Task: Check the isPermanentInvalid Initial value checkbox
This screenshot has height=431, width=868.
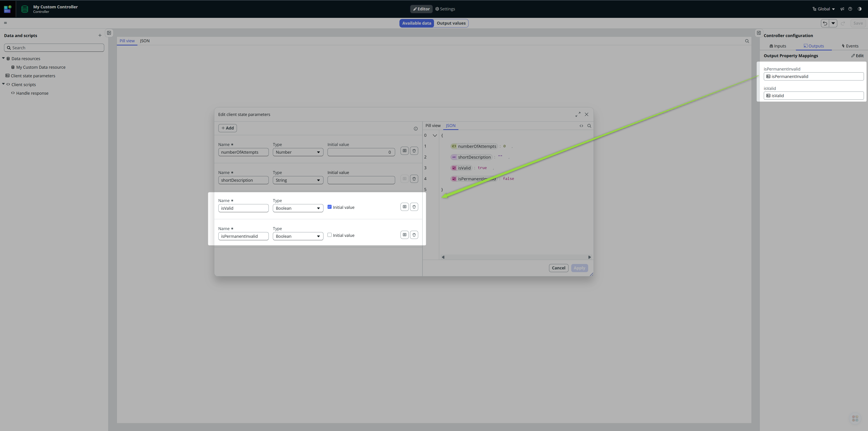Action: [x=330, y=235]
